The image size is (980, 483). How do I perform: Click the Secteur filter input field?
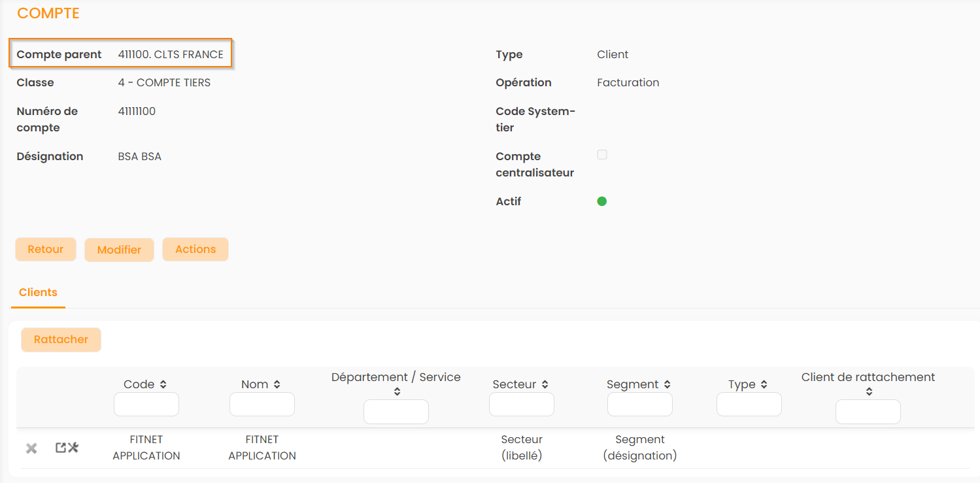pyautogui.click(x=522, y=405)
